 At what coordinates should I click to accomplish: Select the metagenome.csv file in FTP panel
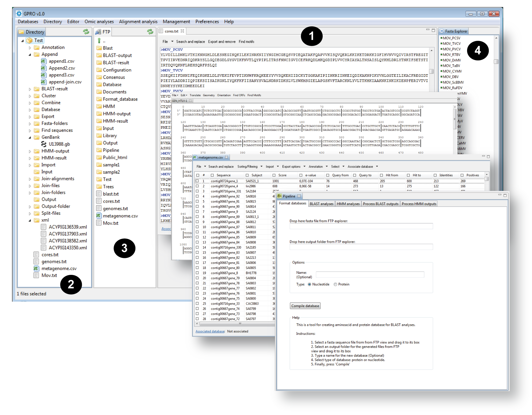tap(120, 216)
